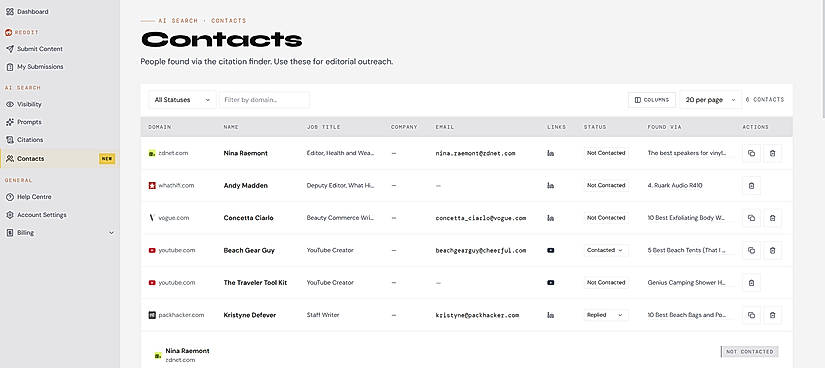Select the Contacts sidebar item

coord(59,158)
